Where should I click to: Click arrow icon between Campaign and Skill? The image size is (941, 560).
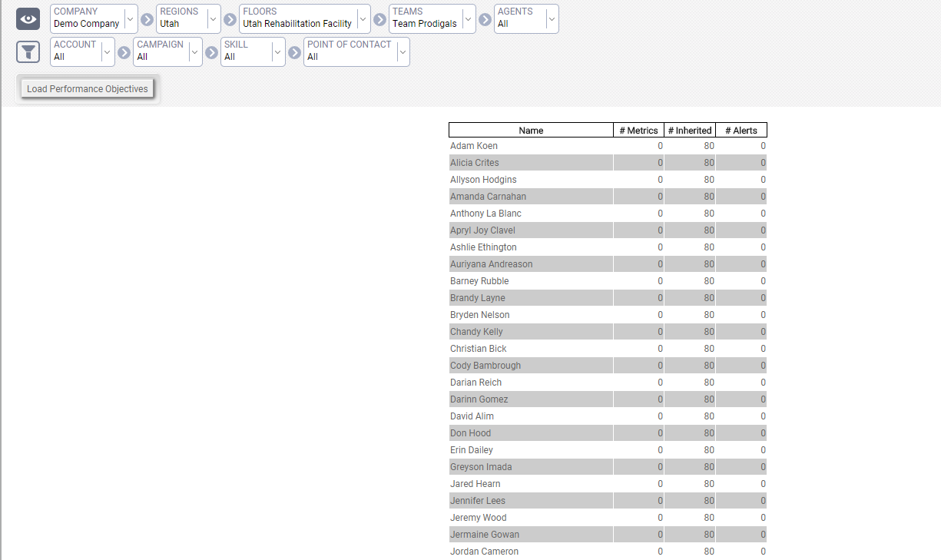pos(211,52)
